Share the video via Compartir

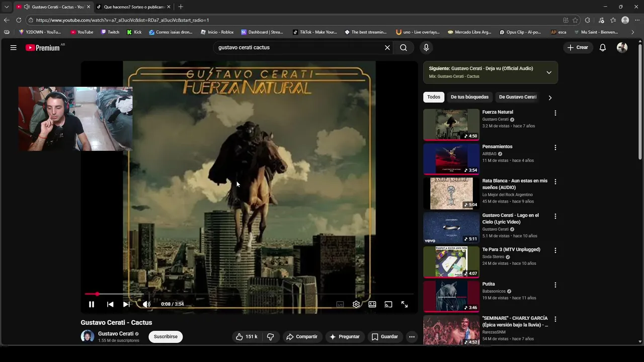(x=301, y=337)
